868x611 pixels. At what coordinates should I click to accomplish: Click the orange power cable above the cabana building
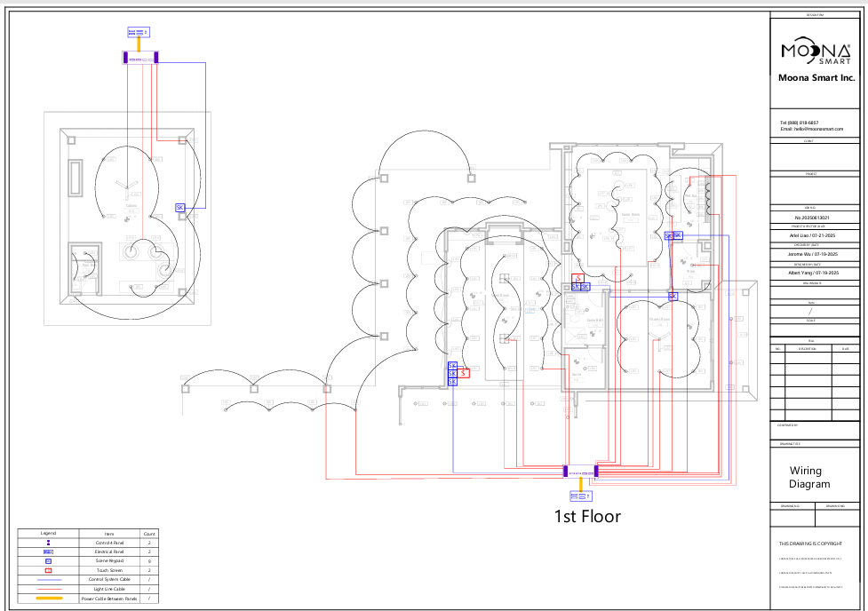[x=139, y=44]
